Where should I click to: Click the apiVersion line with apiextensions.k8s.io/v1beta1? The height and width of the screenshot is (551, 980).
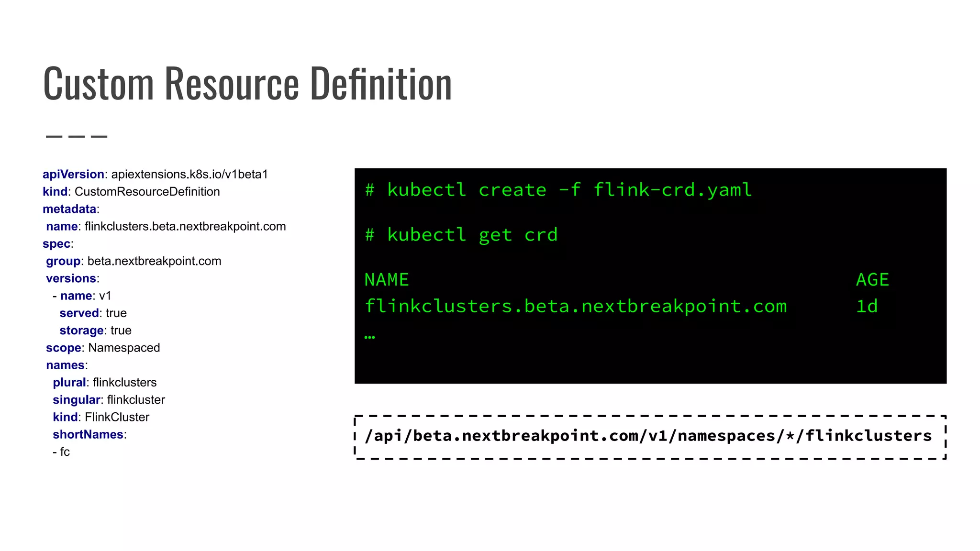tap(155, 174)
